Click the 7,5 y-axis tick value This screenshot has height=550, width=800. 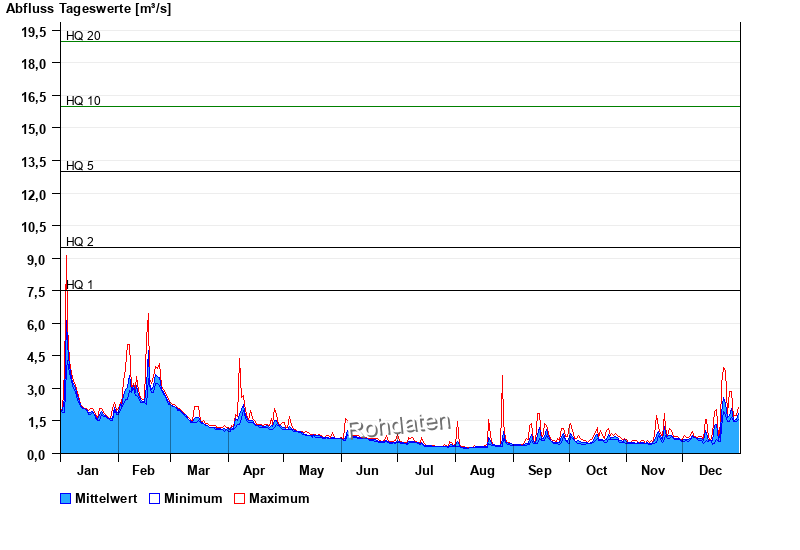tap(35, 292)
